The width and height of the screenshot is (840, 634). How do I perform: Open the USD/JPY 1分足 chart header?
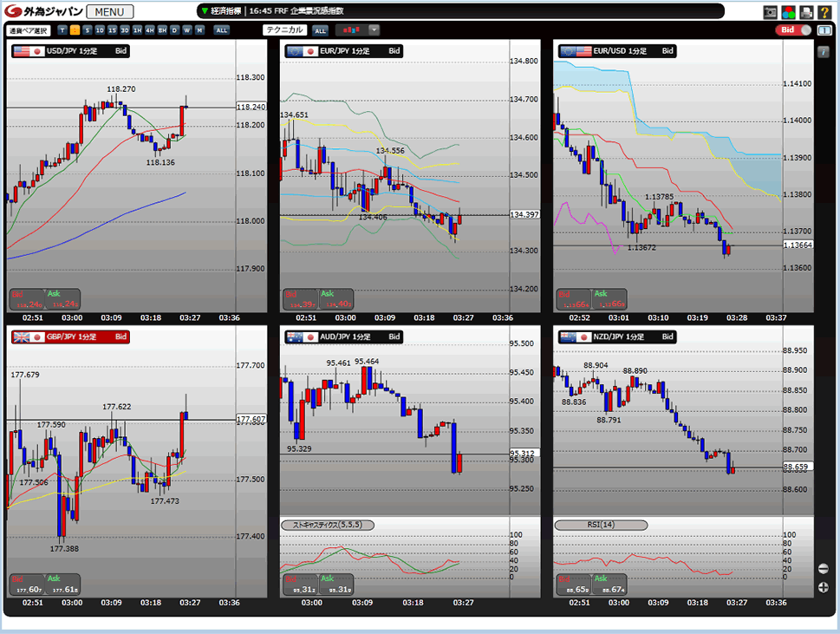tap(71, 51)
